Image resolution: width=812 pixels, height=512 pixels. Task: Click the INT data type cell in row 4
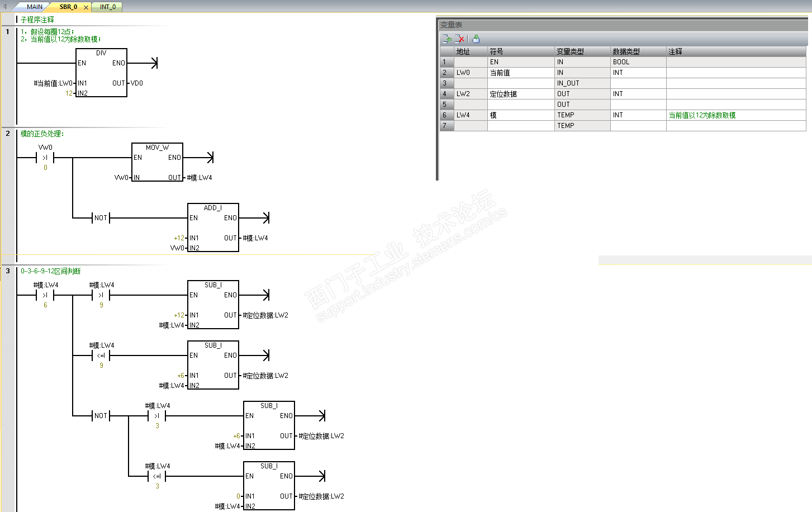point(638,94)
